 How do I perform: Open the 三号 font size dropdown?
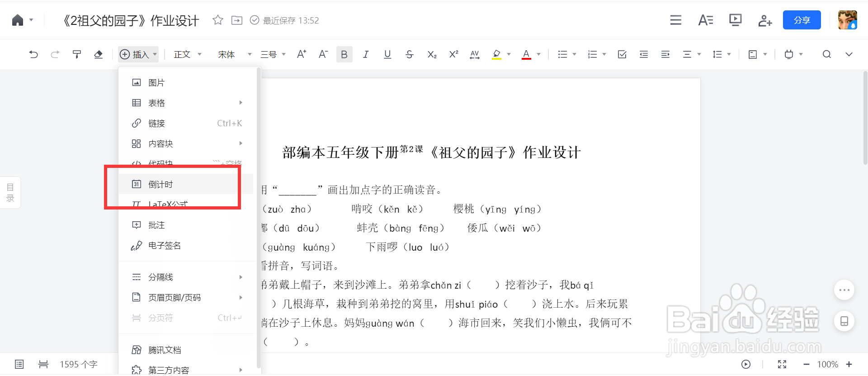click(273, 54)
